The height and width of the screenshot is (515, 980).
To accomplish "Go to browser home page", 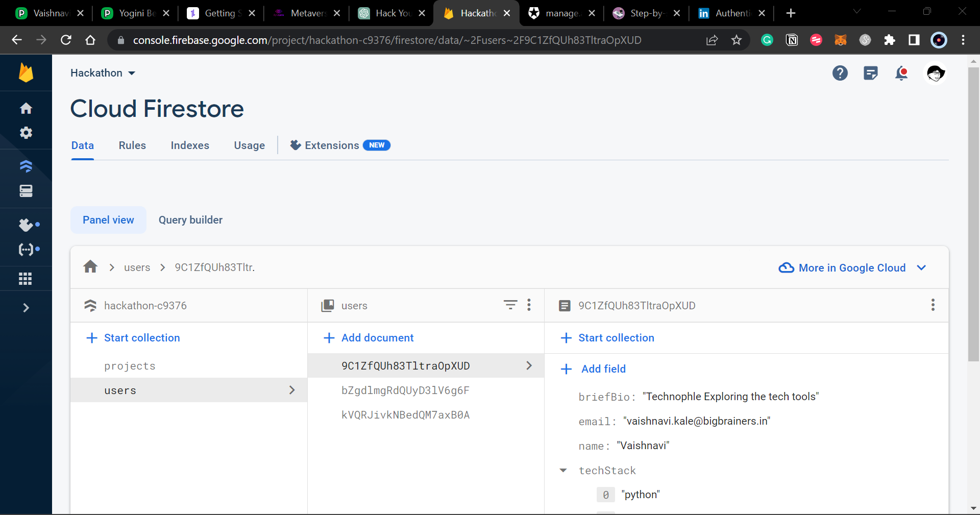I will (90, 40).
